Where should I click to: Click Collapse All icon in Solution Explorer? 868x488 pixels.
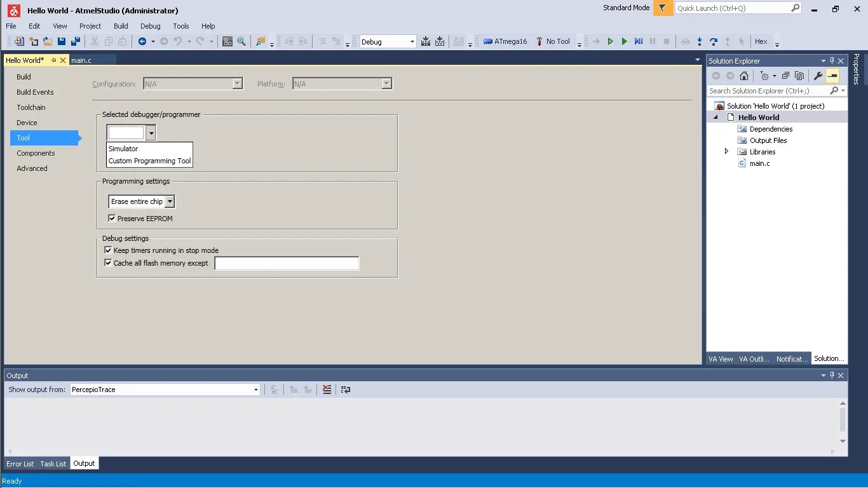click(785, 76)
